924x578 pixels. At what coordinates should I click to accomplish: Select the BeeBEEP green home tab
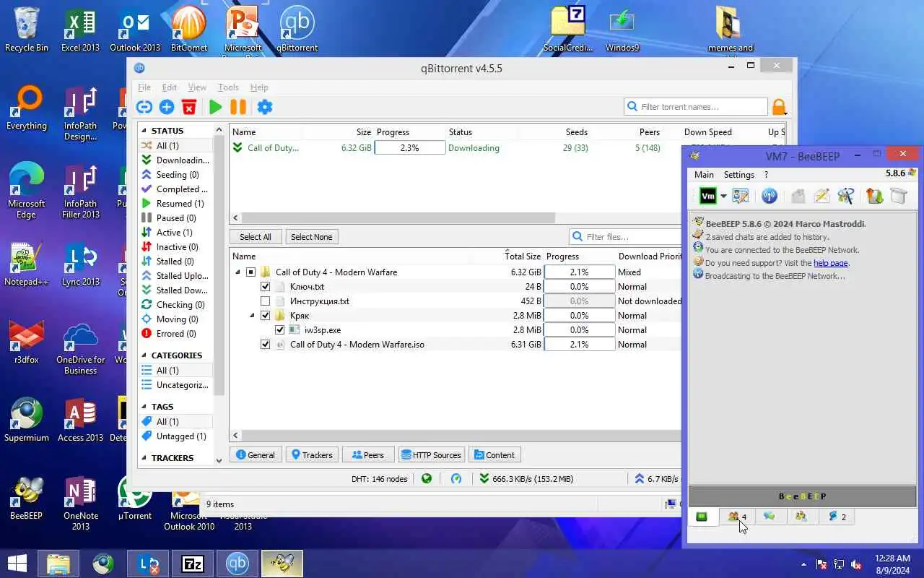[x=702, y=517]
